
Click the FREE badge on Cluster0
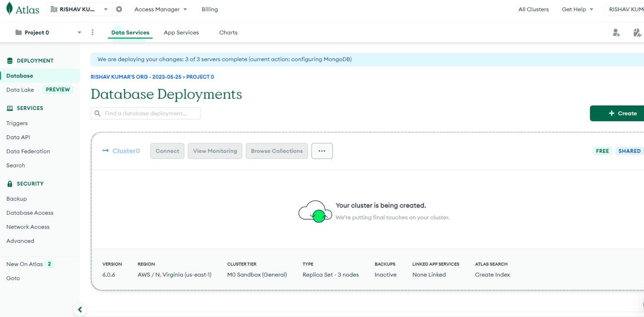[603, 151]
